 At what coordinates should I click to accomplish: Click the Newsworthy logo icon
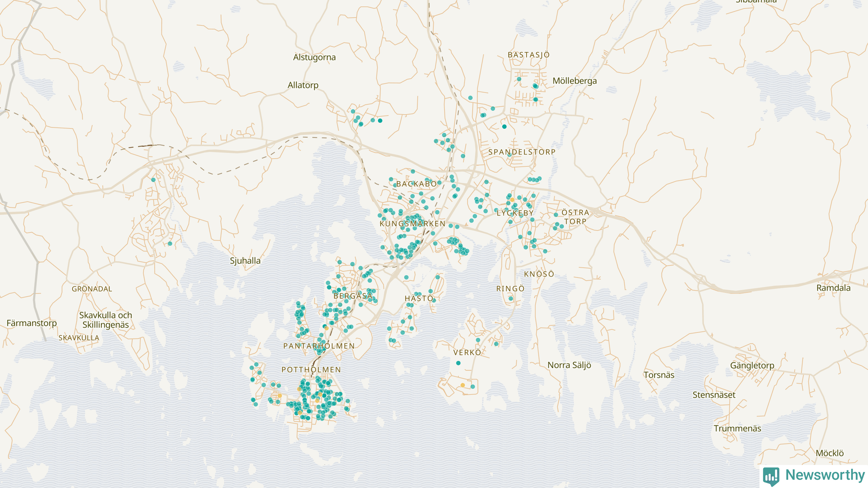771,476
